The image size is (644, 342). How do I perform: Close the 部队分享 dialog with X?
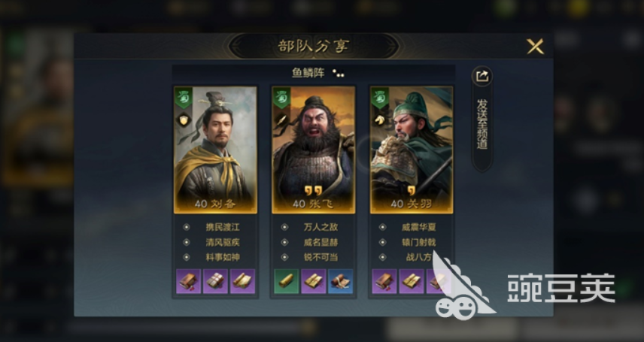coord(535,47)
